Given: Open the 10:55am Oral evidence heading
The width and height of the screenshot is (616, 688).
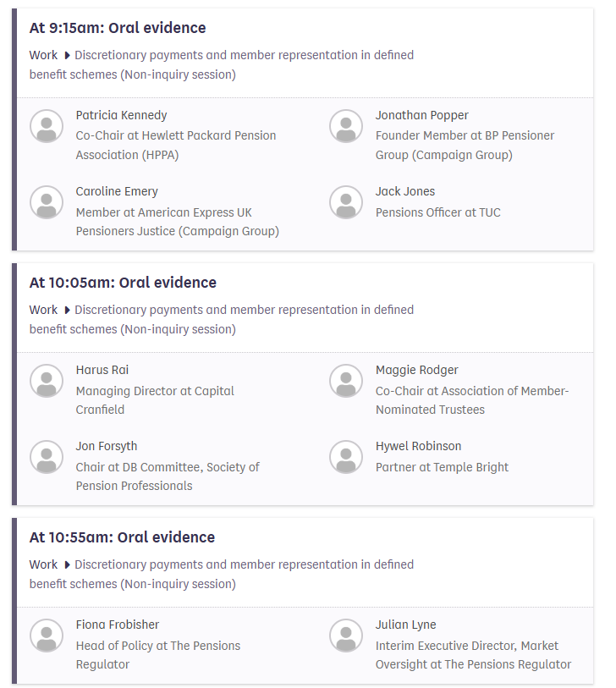Looking at the screenshot, I should click(122, 537).
